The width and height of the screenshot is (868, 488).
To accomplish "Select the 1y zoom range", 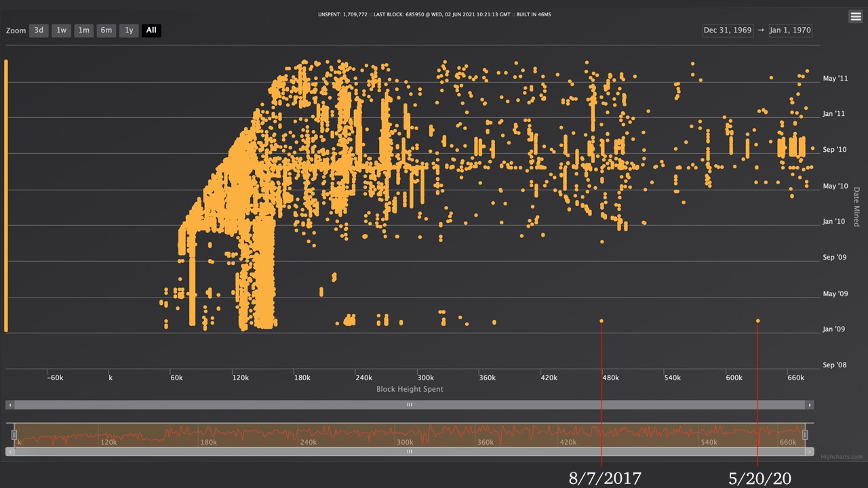I will point(128,30).
